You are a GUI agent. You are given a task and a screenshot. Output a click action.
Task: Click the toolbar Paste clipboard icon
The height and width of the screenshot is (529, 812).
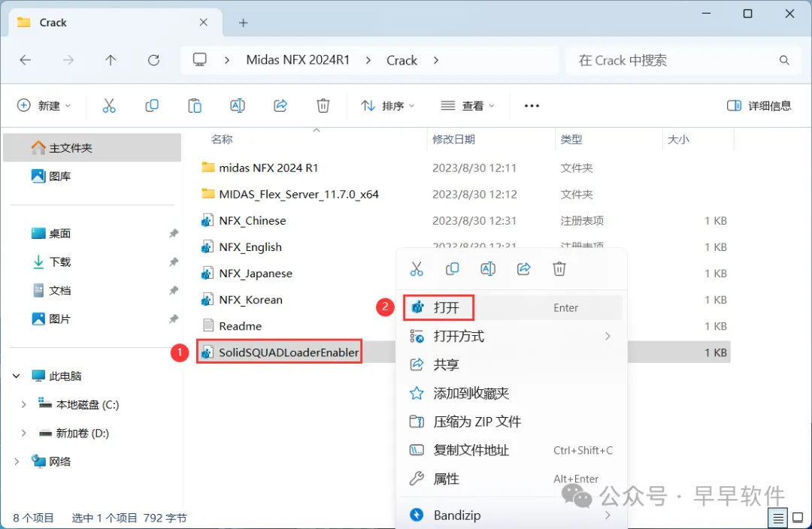click(x=195, y=106)
